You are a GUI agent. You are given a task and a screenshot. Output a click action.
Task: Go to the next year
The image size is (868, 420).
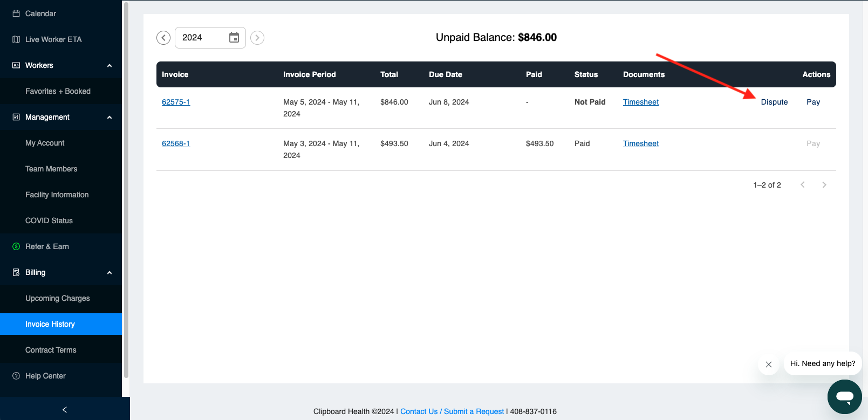[257, 38]
